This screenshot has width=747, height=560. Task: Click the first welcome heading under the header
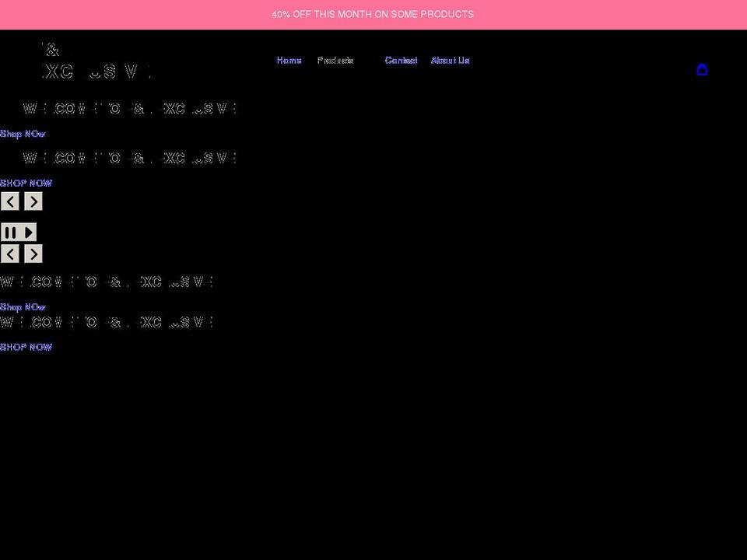click(130, 109)
